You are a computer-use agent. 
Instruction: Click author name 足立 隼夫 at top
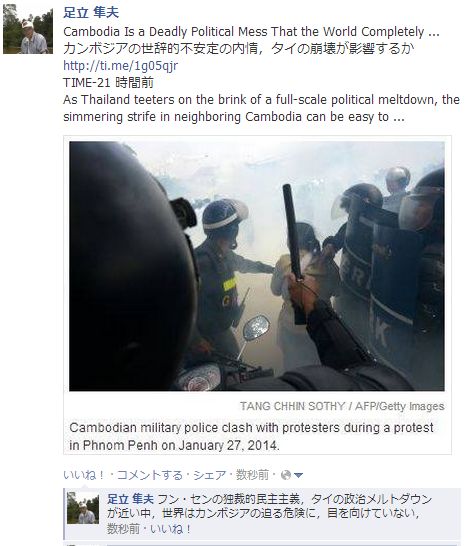[91, 13]
